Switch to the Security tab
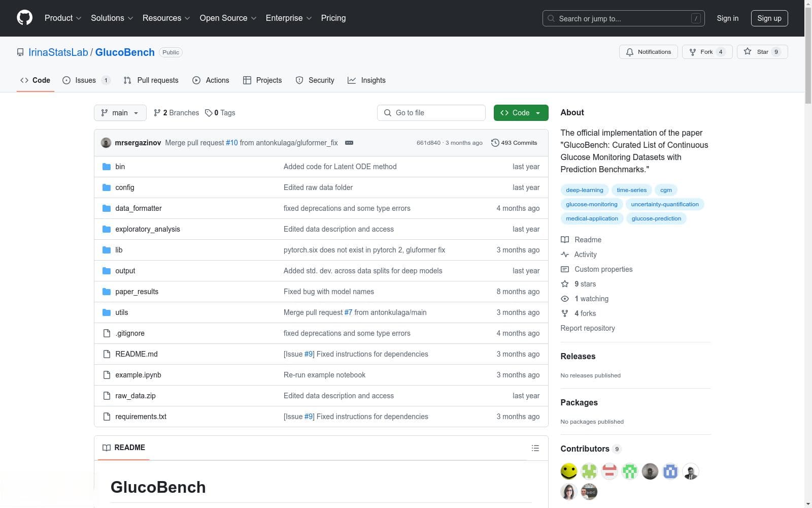 click(x=315, y=80)
